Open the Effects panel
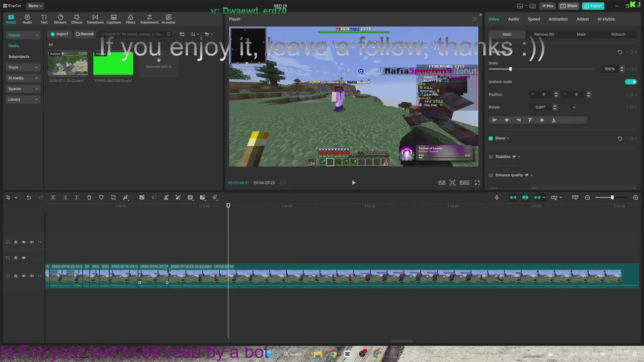This screenshot has height=362, width=644. tap(76, 19)
